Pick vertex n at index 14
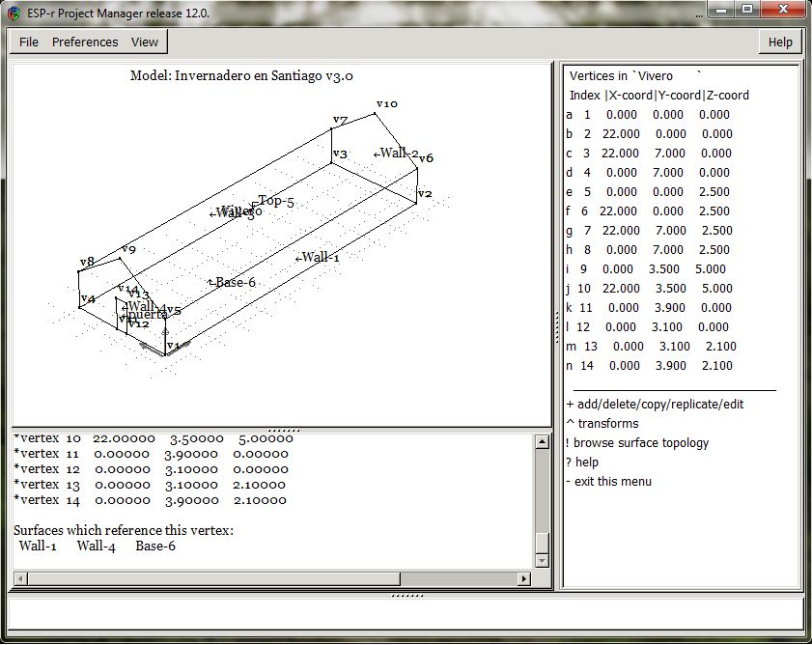The height and width of the screenshot is (645, 812). [649, 366]
